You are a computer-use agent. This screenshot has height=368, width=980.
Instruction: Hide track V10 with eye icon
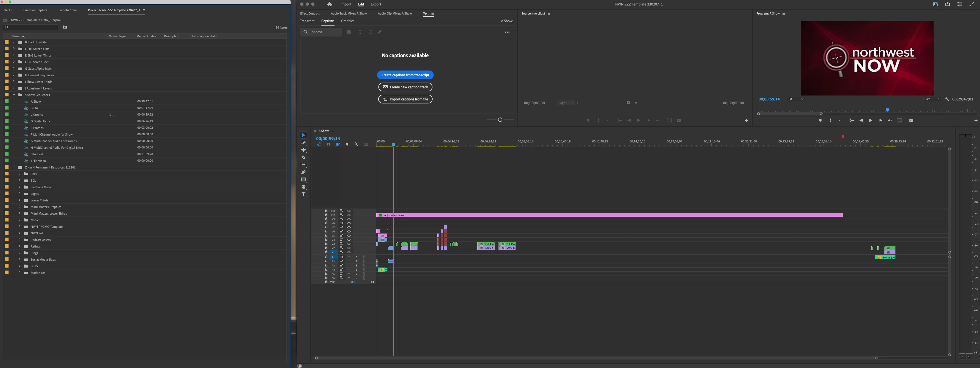click(349, 215)
